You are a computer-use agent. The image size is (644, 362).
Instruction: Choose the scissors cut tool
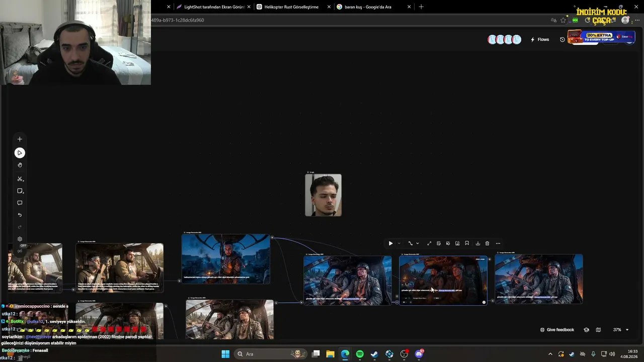pyautogui.click(x=20, y=179)
